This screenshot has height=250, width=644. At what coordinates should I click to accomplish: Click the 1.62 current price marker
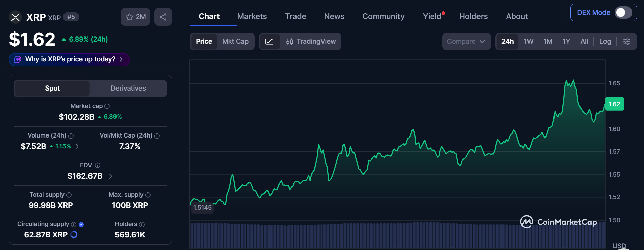614,104
